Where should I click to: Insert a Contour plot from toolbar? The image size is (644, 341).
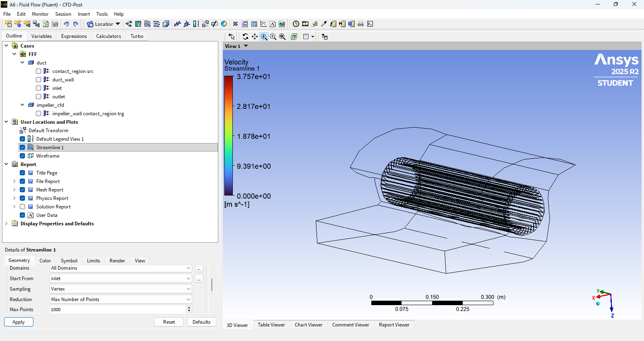coord(138,24)
